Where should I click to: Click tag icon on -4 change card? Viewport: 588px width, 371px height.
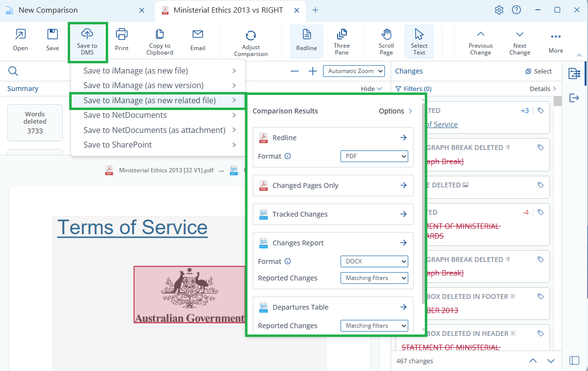540,212
